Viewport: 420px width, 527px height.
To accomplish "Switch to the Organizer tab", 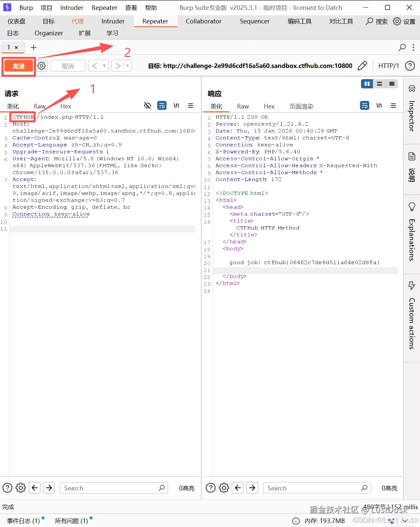I will click(49, 33).
